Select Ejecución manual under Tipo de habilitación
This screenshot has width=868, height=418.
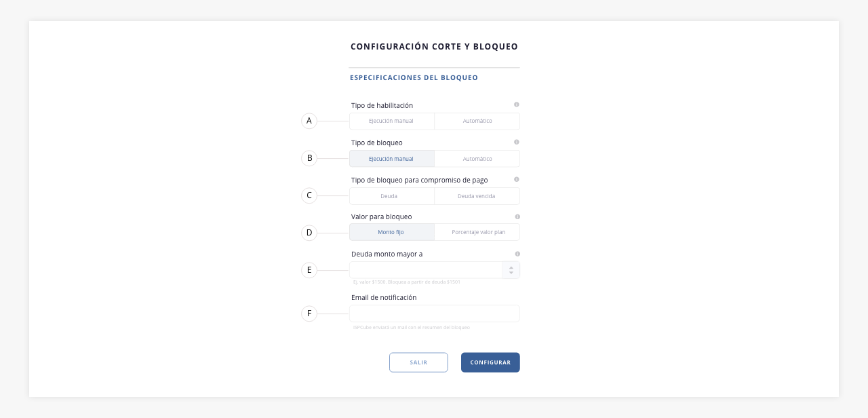pyautogui.click(x=392, y=121)
